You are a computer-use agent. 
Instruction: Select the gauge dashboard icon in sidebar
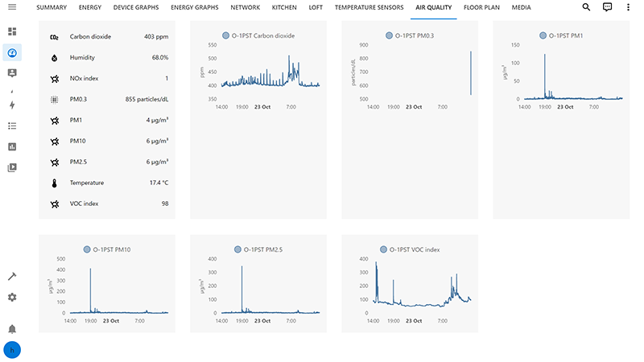click(x=12, y=52)
